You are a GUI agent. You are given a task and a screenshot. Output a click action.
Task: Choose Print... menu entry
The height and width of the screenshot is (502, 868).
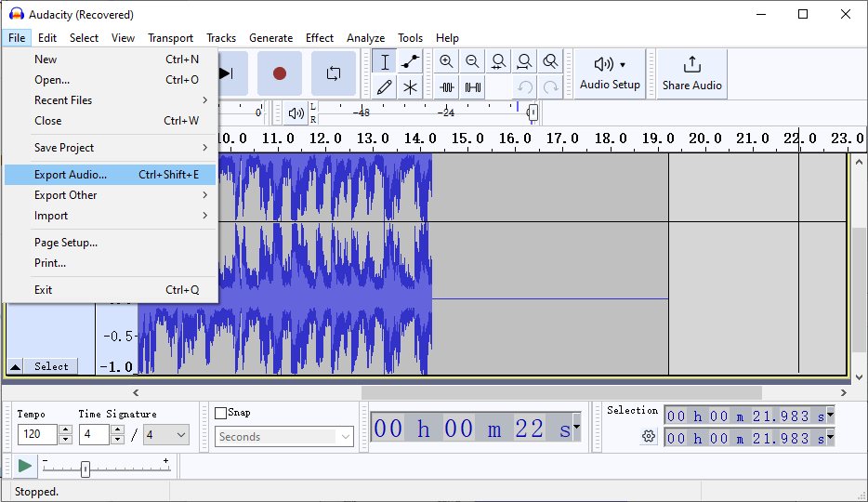110,263
